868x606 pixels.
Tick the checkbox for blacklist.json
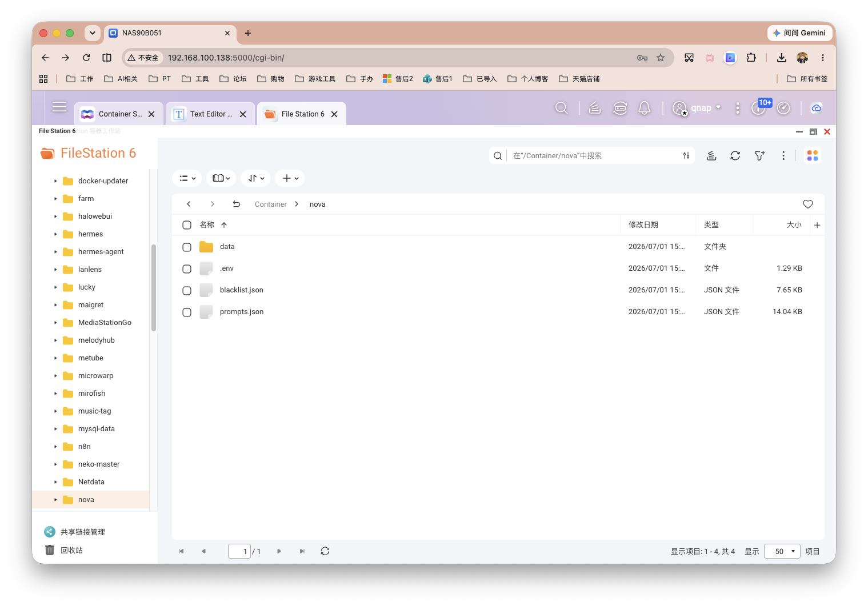[187, 290]
